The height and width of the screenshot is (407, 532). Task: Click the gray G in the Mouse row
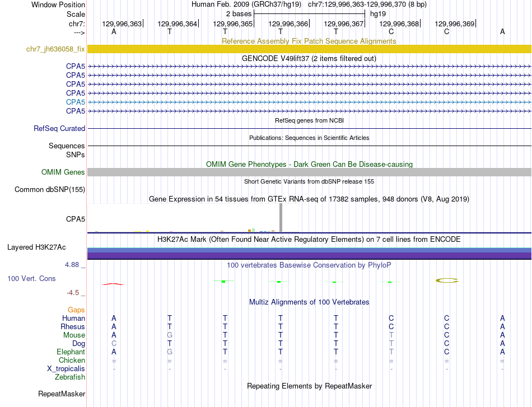(x=170, y=335)
